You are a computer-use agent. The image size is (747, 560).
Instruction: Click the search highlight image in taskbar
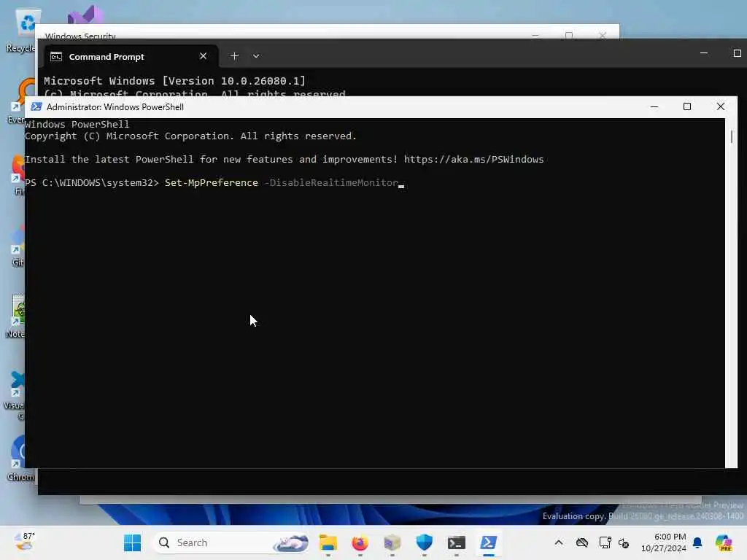tap(290, 542)
